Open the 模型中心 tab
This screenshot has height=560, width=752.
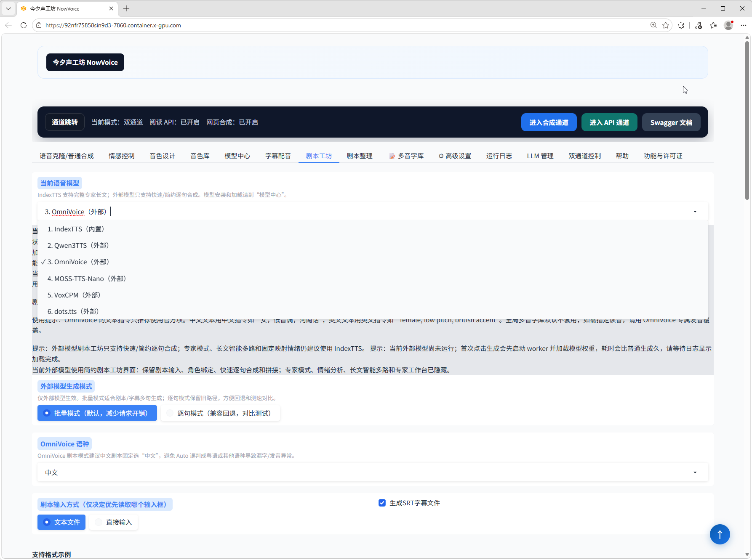click(237, 156)
